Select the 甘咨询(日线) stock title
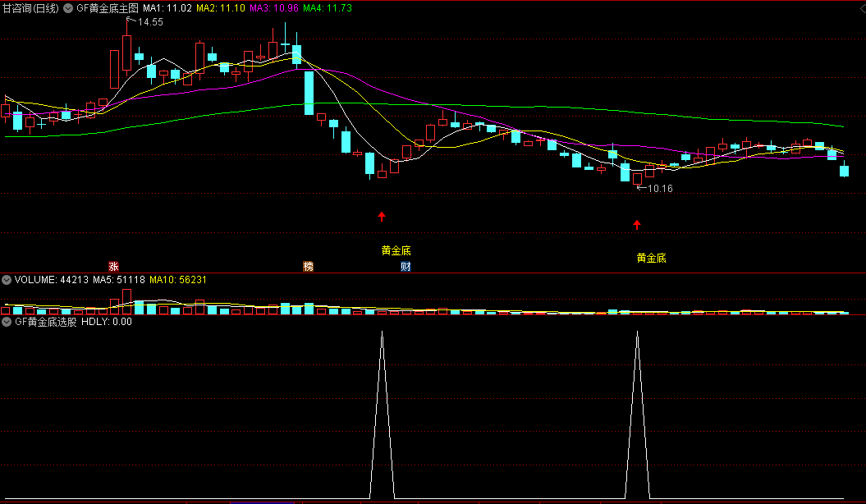The image size is (866, 504). (x=30, y=8)
